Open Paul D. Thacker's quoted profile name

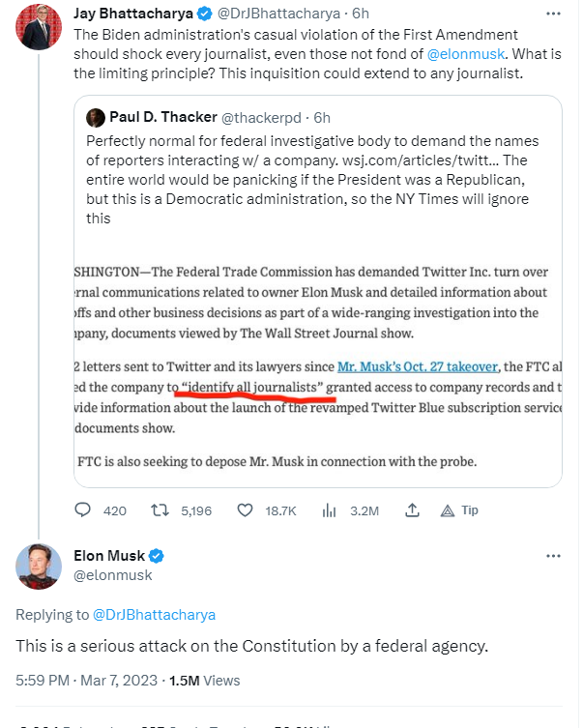163,118
